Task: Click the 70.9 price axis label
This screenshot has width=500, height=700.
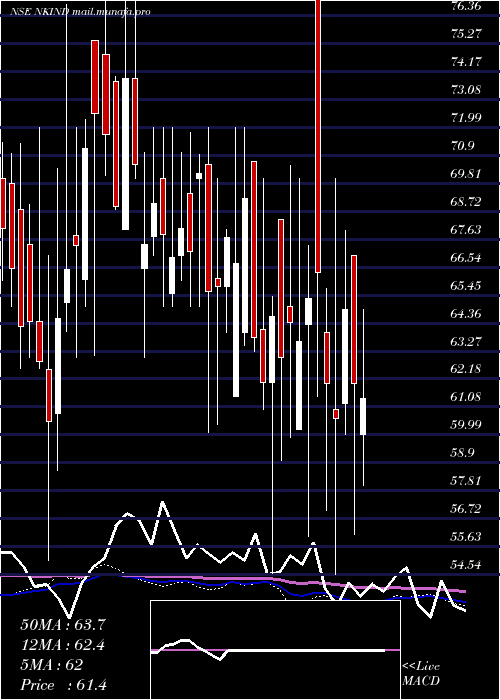Action: click(463, 146)
